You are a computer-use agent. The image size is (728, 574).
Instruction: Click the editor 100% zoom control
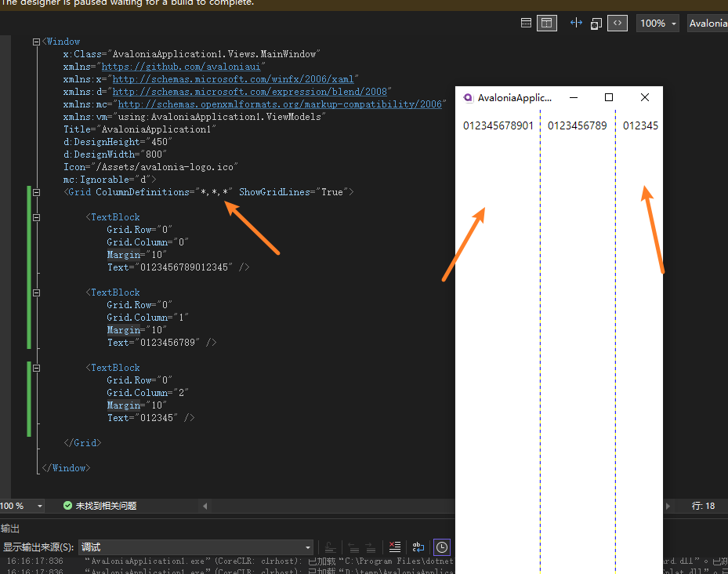(16, 506)
